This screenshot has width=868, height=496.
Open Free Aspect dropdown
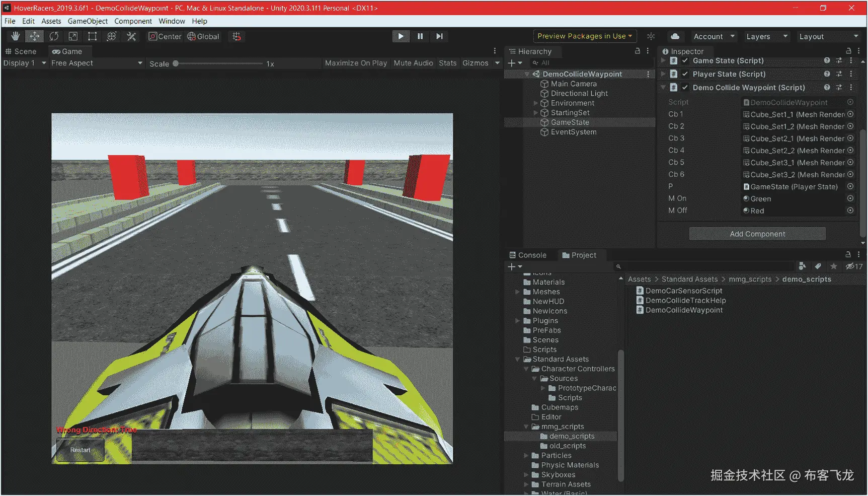(x=97, y=63)
